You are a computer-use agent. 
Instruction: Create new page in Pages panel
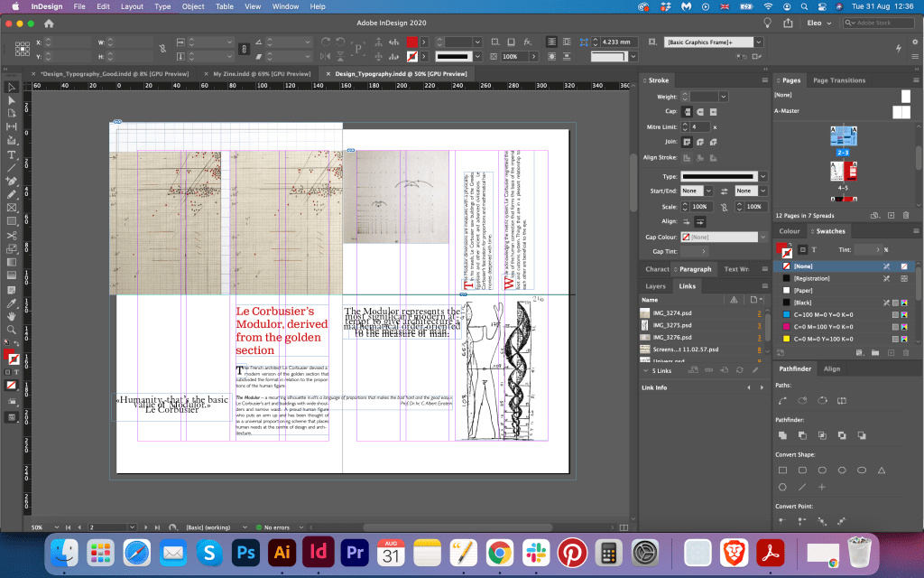[891, 215]
